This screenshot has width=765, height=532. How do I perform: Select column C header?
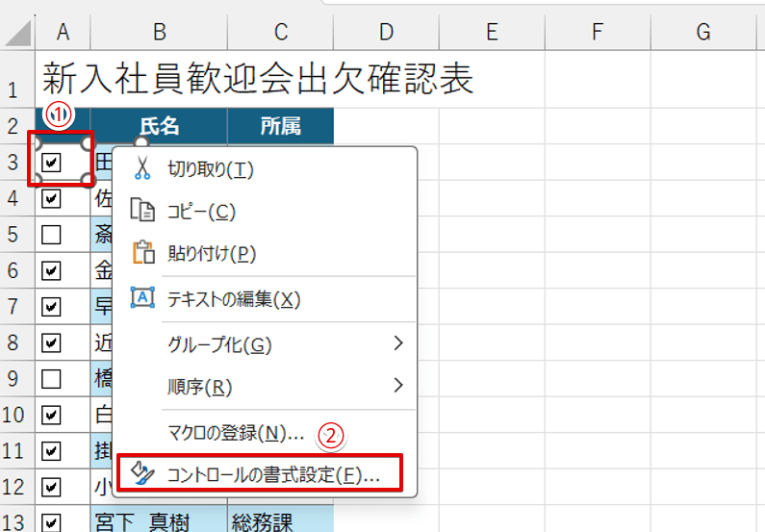tap(281, 32)
